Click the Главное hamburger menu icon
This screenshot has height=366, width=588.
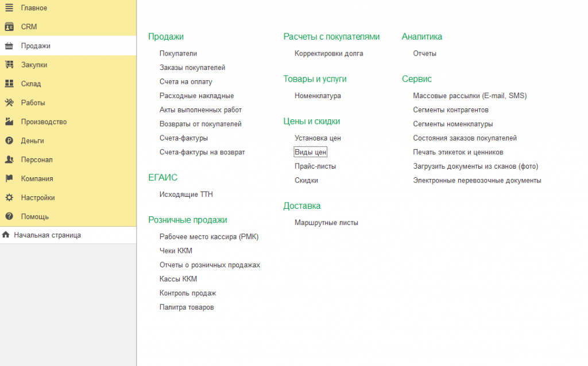click(9, 7)
